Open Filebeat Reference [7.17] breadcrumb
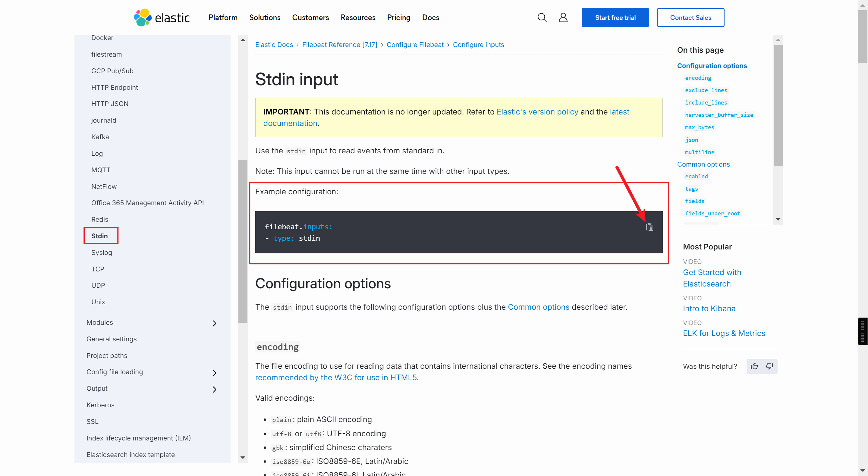Image resolution: width=868 pixels, height=476 pixels. (x=340, y=45)
